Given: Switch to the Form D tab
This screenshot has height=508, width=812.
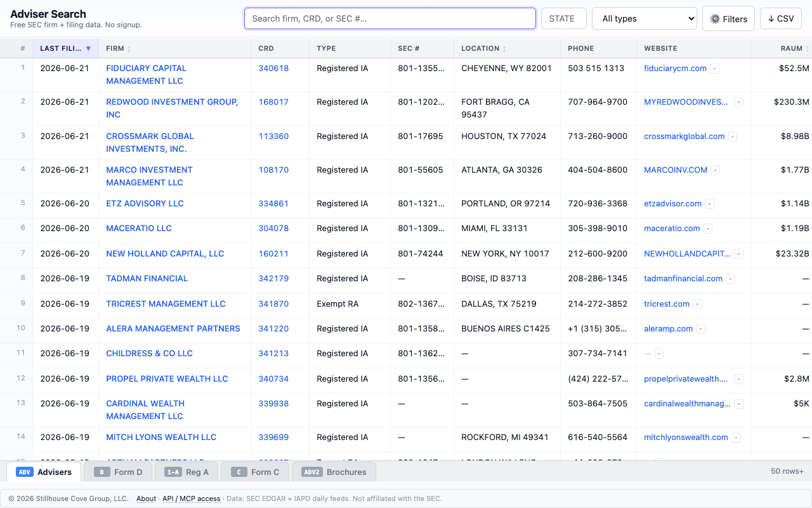Looking at the screenshot, I should [118, 472].
